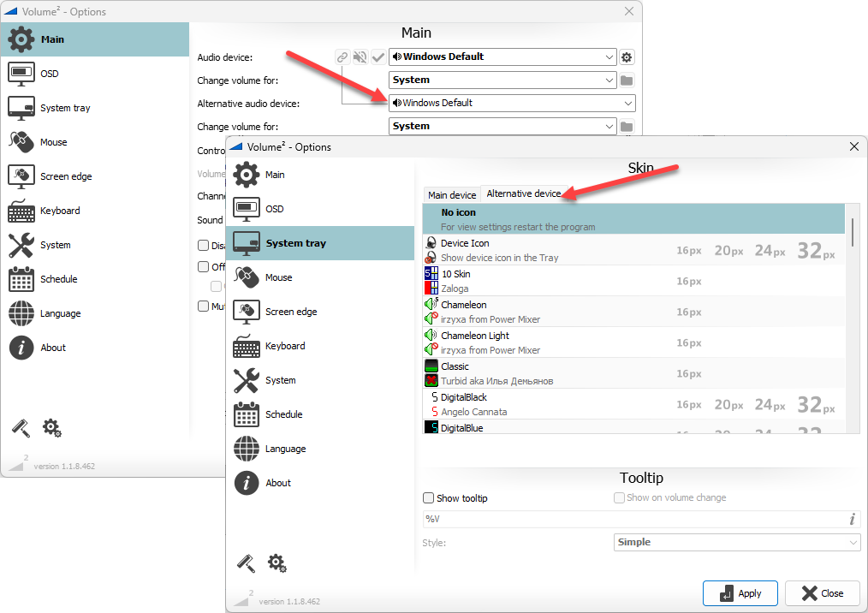
Task: Click Keyboard icon in front window sidebar
Action: pyautogui.click(x=247, y=346)
